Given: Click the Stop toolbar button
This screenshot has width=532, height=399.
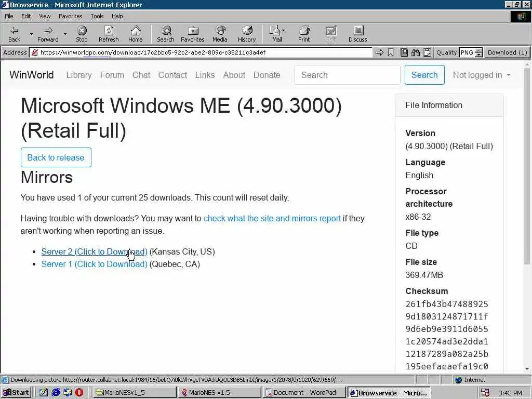Looking at the screenshot, I should (x=82, y=34).
